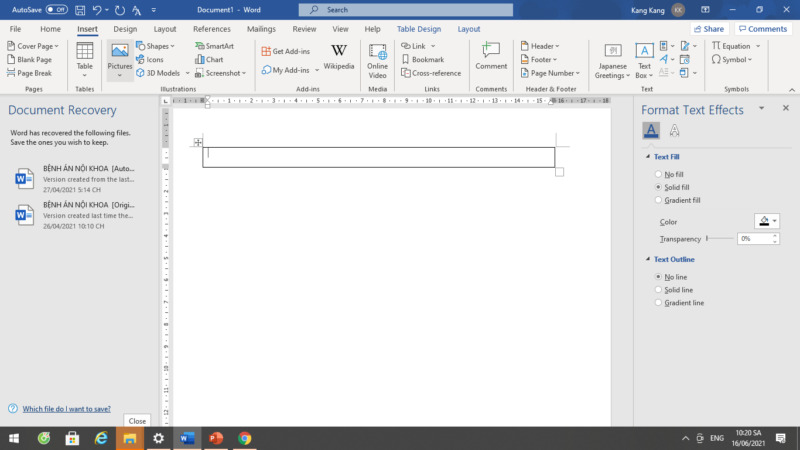Viewport: 800px width, 450px height.
Task: Click the Windows Start button
Action: pos(14,438)
